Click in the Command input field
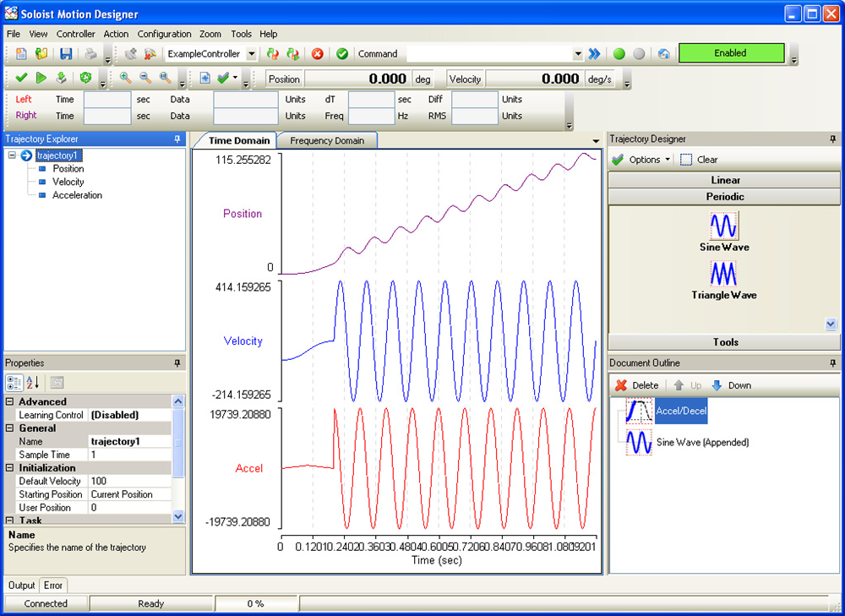 [x=488, y=54]
